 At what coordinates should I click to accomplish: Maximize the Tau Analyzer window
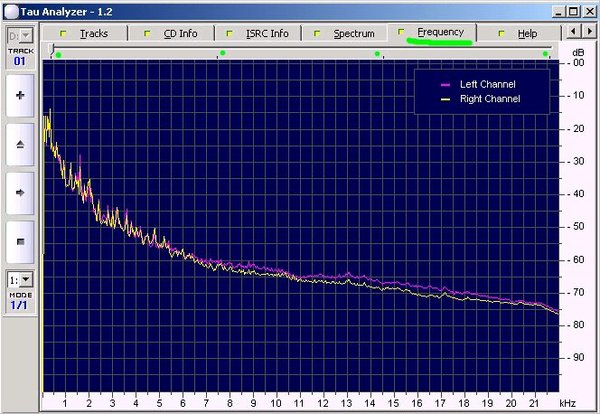(x=573, y=12)
